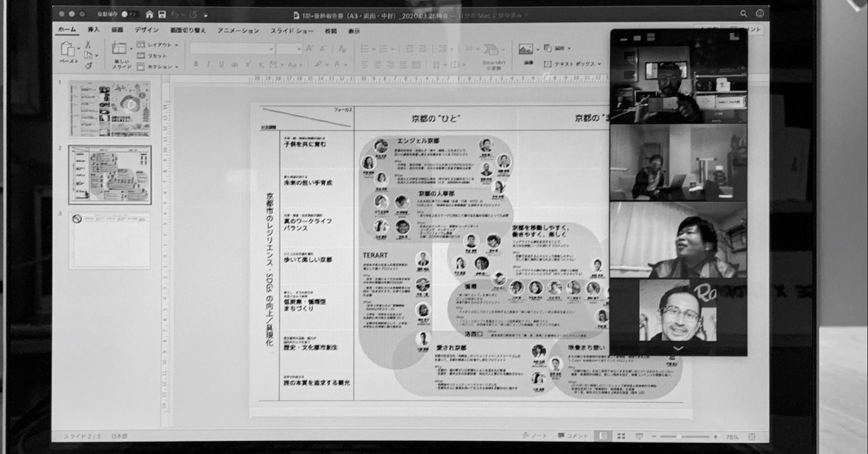Switch to the Transitions (画面切り替え) tab
868x454 pixels.
(x=189, y=30)
